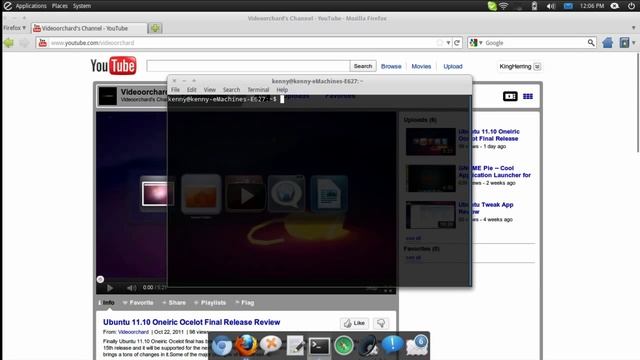This screenshot has width=640, height=360.
Task: Open the volume indicator in top panel
Action: [x=551, y=6]
